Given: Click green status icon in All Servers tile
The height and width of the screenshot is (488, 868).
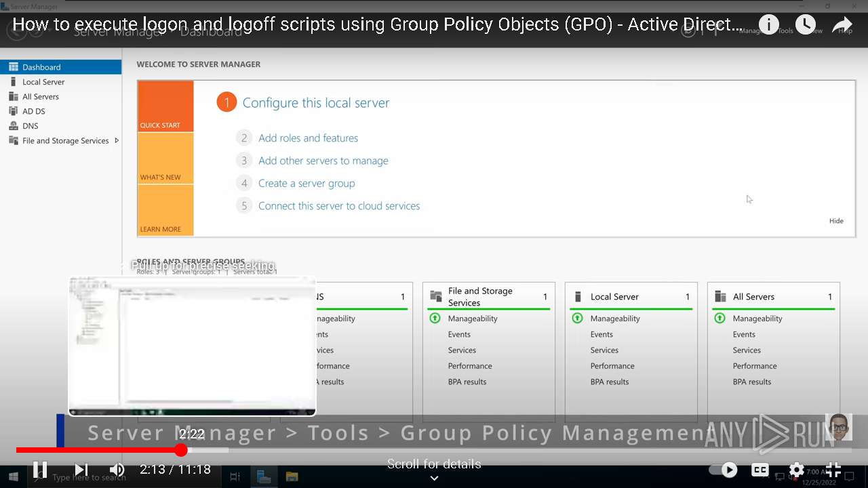Looking at the screenshot, I should tap(719, 318).
